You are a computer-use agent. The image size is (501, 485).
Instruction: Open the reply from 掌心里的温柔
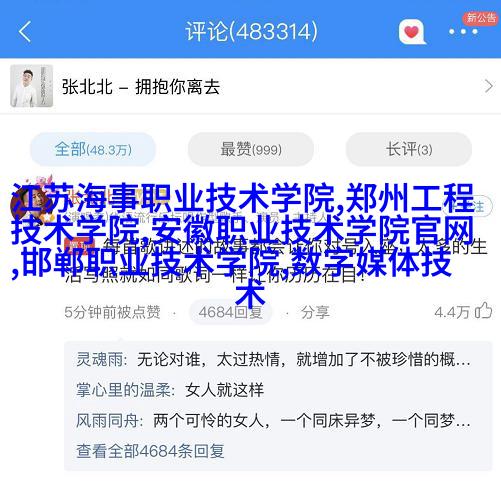170,390
